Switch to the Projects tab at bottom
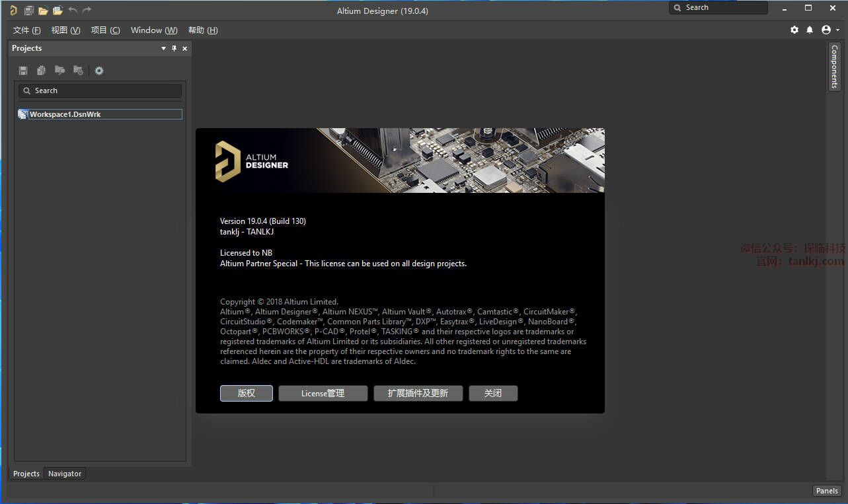Image resolution: width=848 pixels, height=504 pixels. point(26,474)
